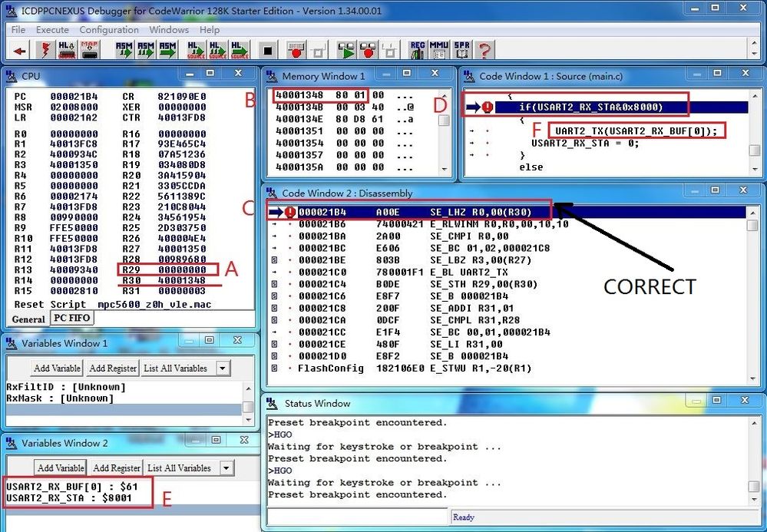Click Memory Window 1 scroll down arrow
The image size is (767, 532).
pos(445,169)
